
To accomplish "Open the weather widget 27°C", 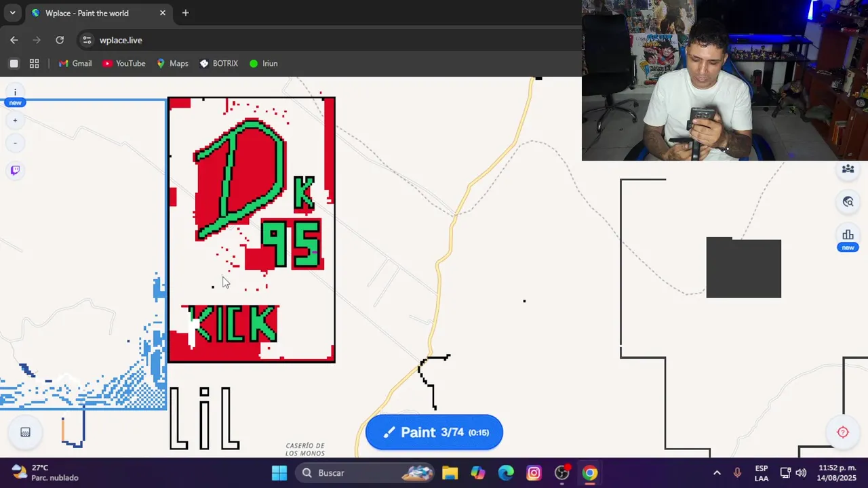I will pos(46,473).
